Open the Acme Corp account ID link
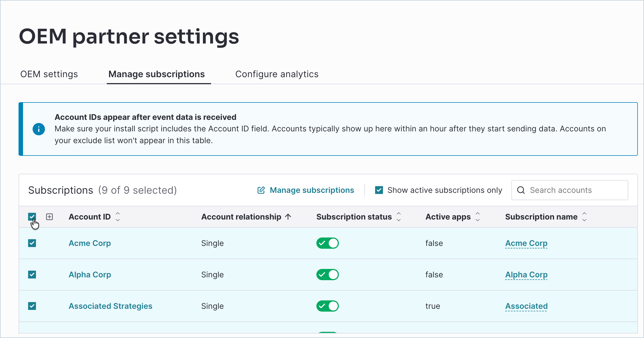Image resolution: width=644 pixels, height=338 pixels. pos(90,243)
